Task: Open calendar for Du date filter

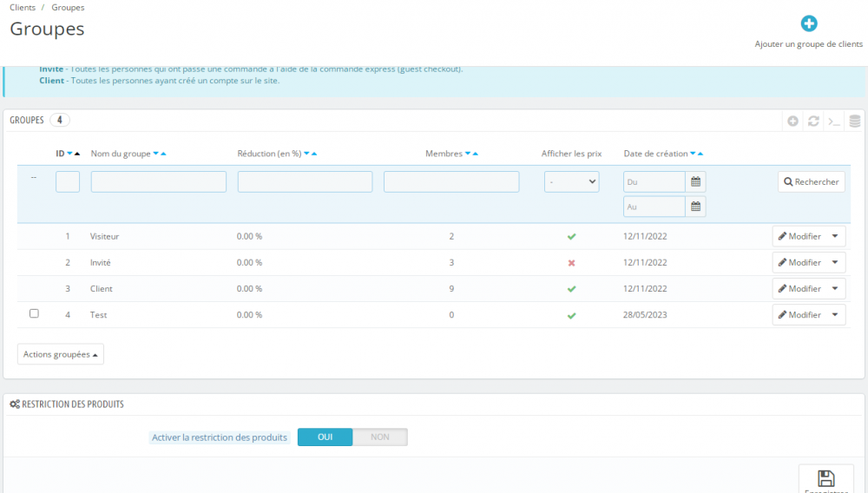Action: [696, 181]
